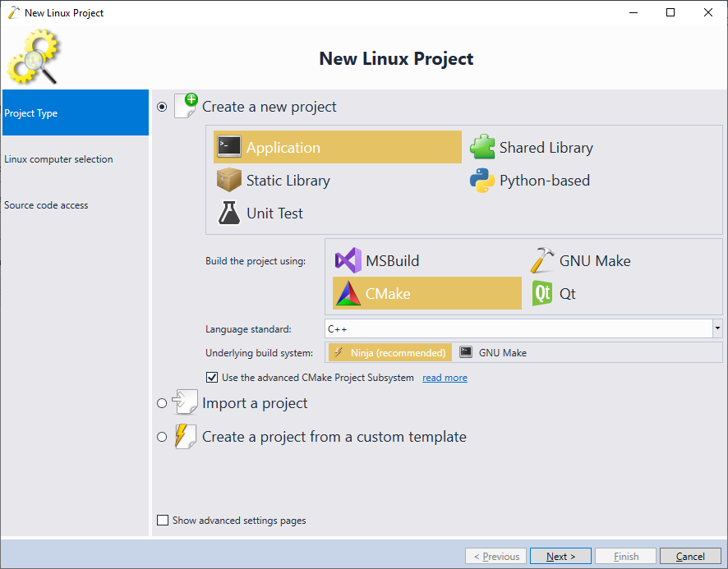Select the Unit Test label
Image resolution: width=728 pixels, height=569 pixels.
click(274, 213)
